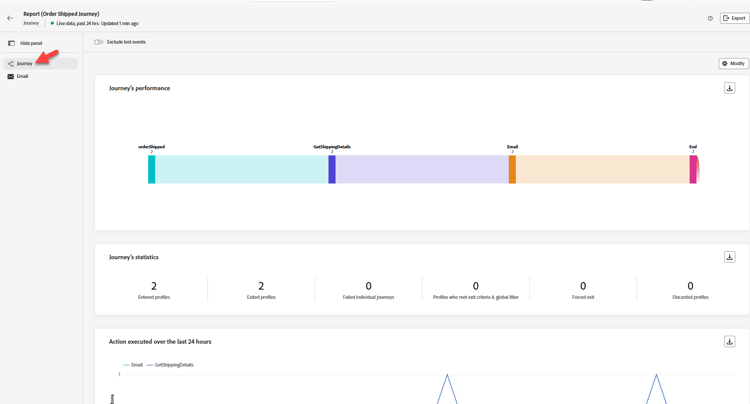
Task: Click the Export button
Action: coord(734,18)
